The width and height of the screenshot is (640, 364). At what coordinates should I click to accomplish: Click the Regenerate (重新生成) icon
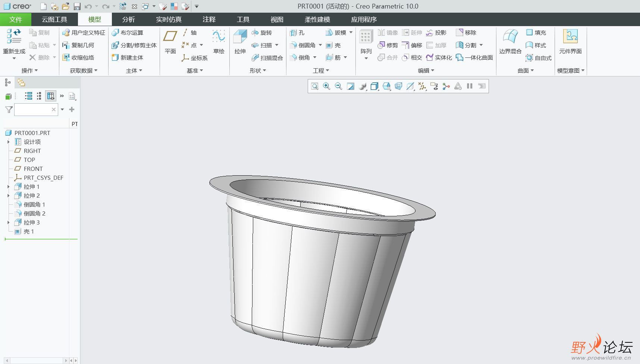pos(14,36)
